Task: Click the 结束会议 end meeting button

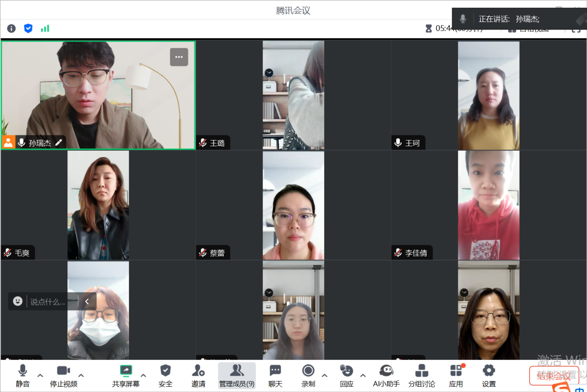Action: [554, 376]
